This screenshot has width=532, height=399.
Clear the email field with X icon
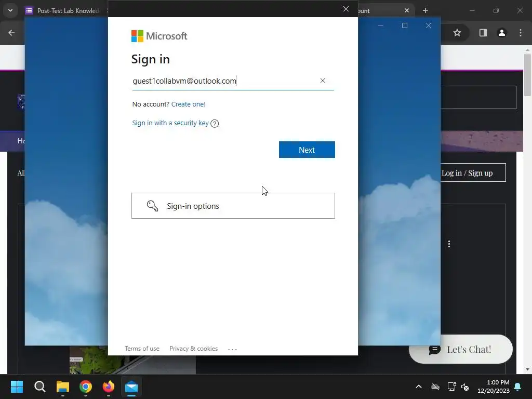323,81
